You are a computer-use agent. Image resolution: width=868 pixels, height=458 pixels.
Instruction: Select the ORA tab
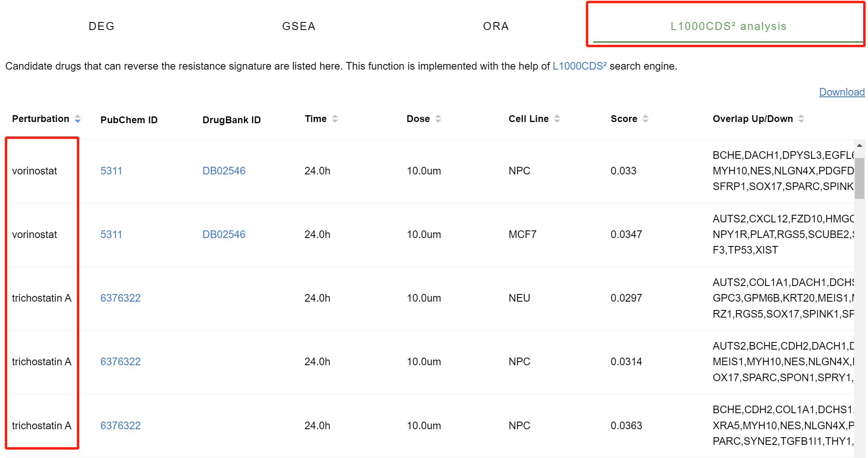point(496,26)
